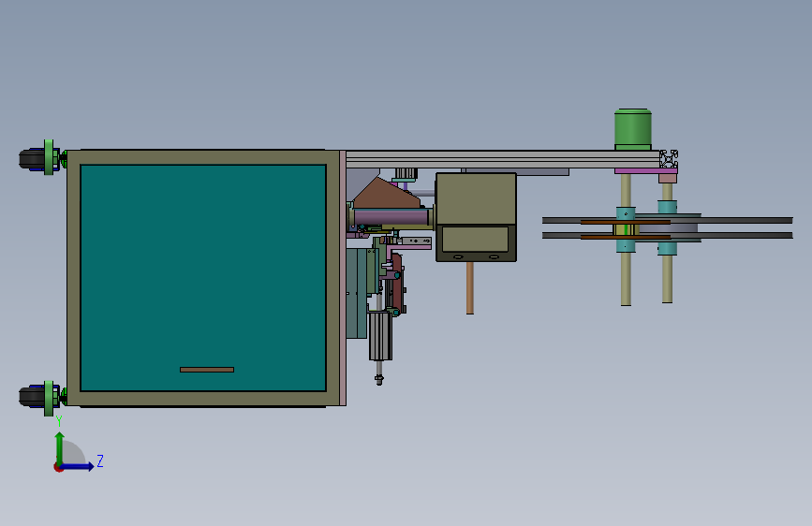812x526 pixels.
Task: Select the lower-left black caster wheel
Action: tap(31, 397)
